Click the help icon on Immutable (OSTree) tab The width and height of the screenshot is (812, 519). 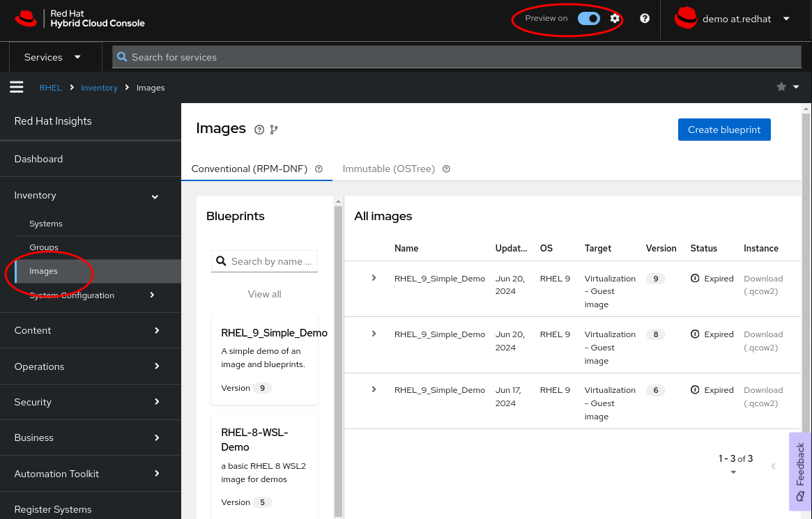(x=446, y=169)
